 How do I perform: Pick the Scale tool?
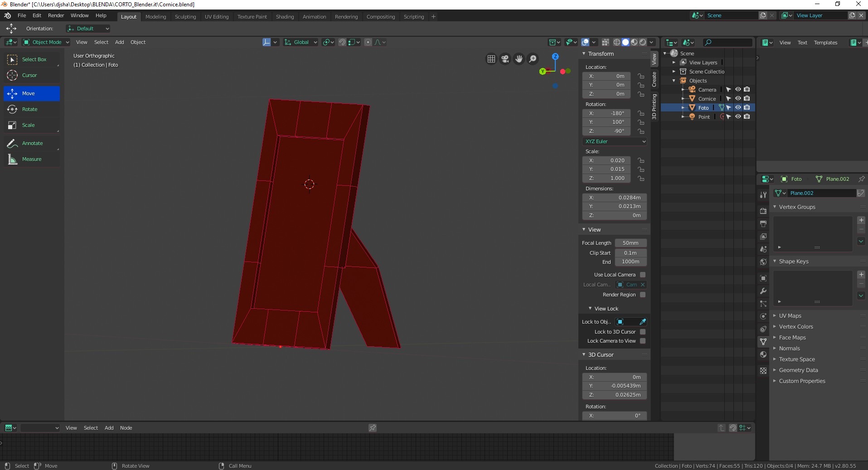click(32, 125)
